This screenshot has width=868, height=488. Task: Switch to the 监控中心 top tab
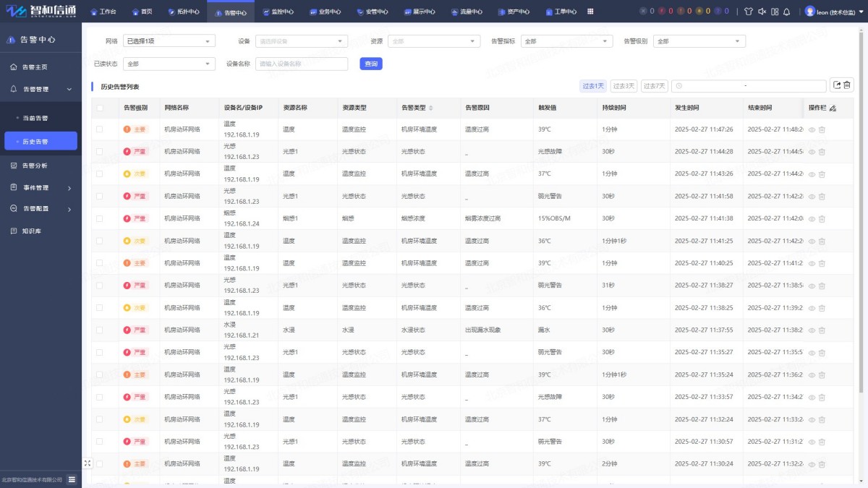tap(278, 12)
